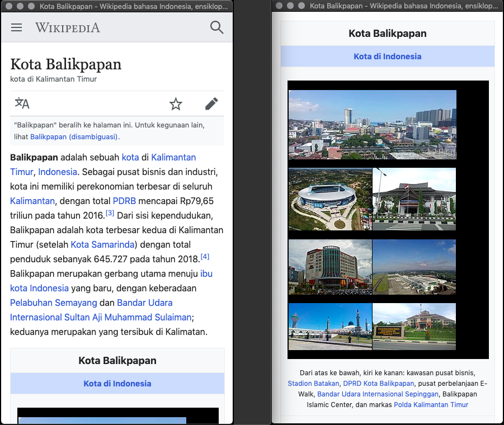The height and width of the screenshot is (425, 504).
Task: Open the hamburger menu in left window
Action: point(16,27)
